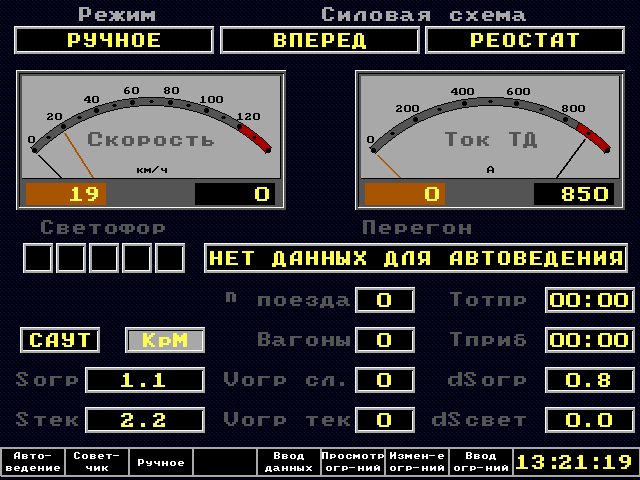Viewport: 640px width, 480px height.
Task: Click the clock showing 13:21:19
Action: click(x=576, y=462)
